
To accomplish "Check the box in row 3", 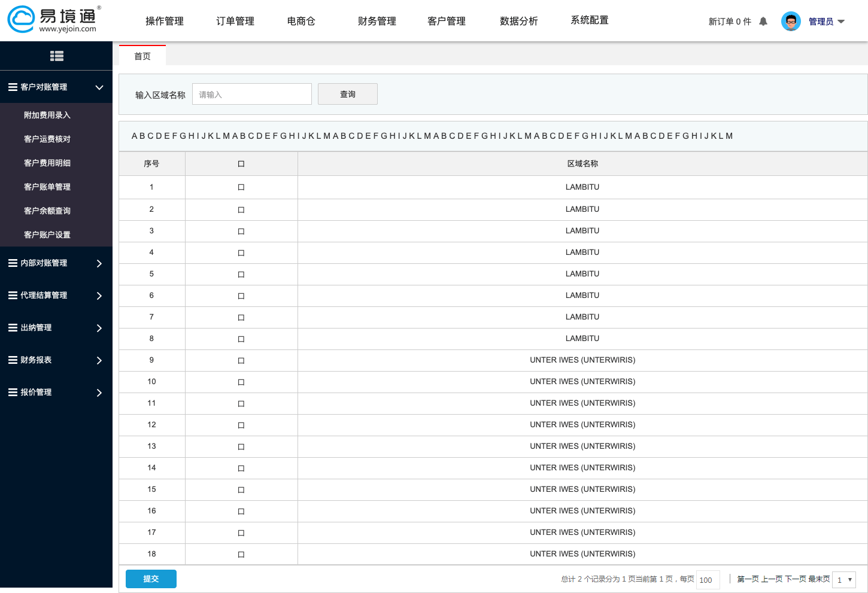I will [x=241, y=232].
